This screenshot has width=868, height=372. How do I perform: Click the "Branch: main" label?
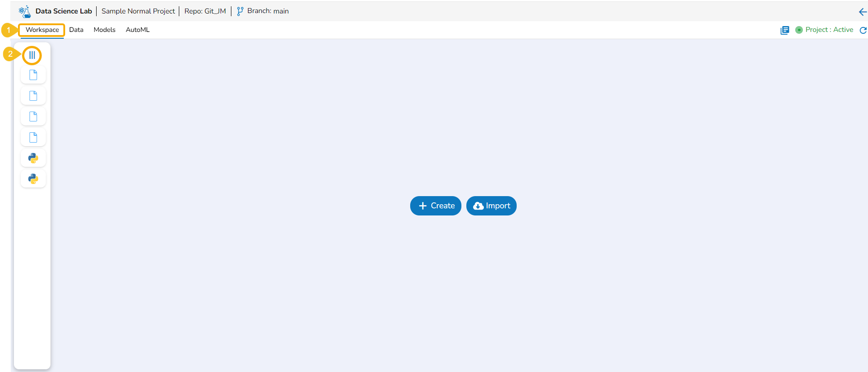click(268, 11)
